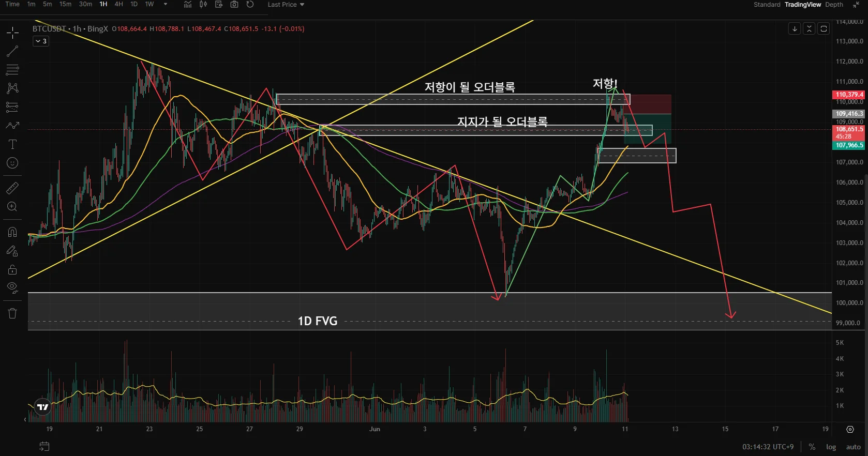868x456 pixels.
Task: Expand the Last Price dropdown
Action: 286,5
